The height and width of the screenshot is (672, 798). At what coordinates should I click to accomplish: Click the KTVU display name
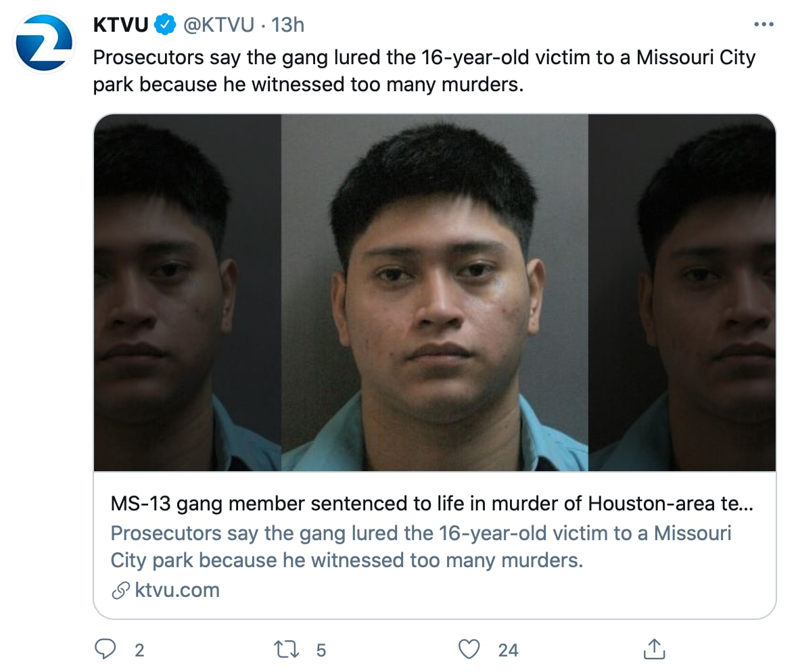tap(120, 25)
